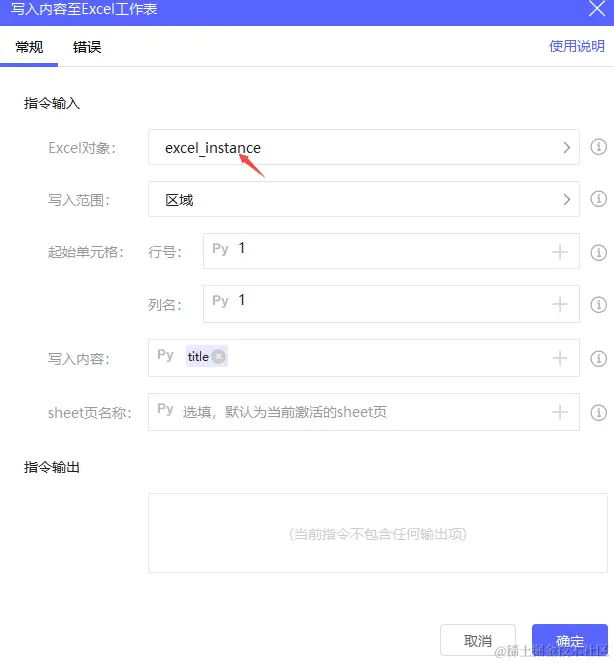Open info icon for 写入范围 field

coord(598,199)
